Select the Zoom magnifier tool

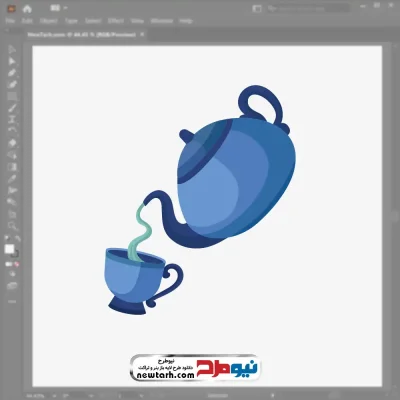12,226
